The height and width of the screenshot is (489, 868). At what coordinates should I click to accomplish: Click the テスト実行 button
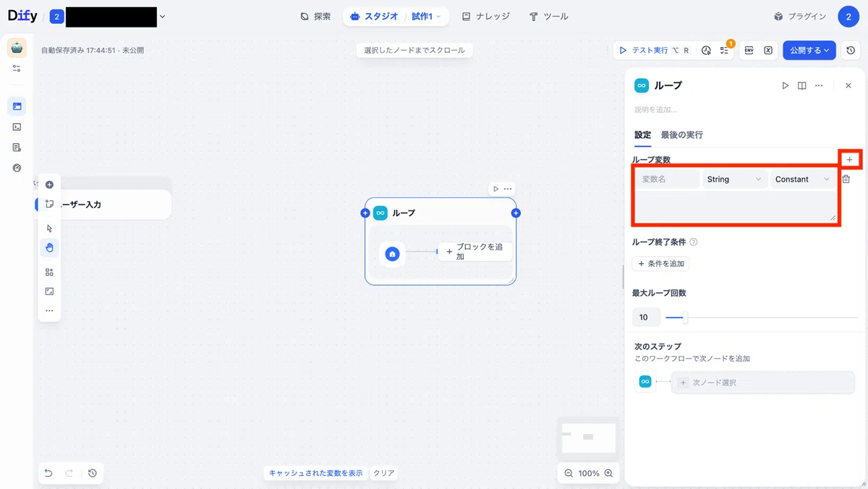pyautogui.click(x=653, y=50)
